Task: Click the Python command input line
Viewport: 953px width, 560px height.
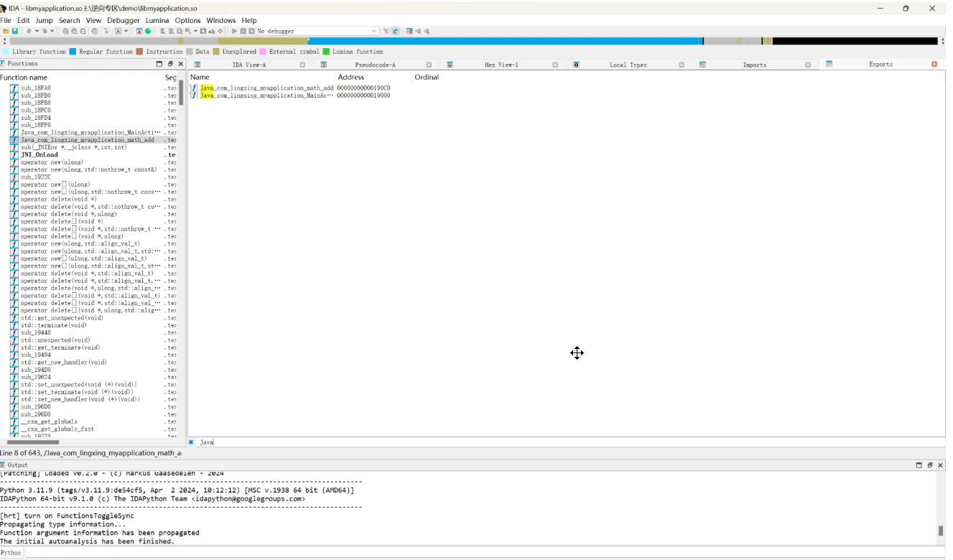Action: pyautogui.click(x=485, y=553)
